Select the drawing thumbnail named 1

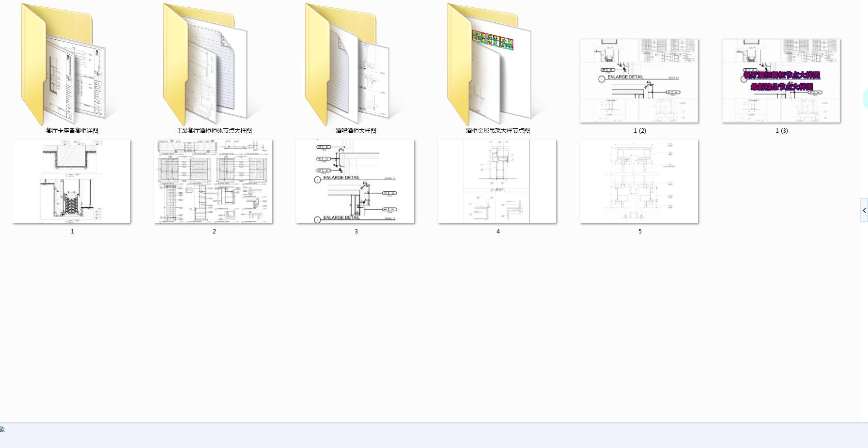(x=71, y=182)
